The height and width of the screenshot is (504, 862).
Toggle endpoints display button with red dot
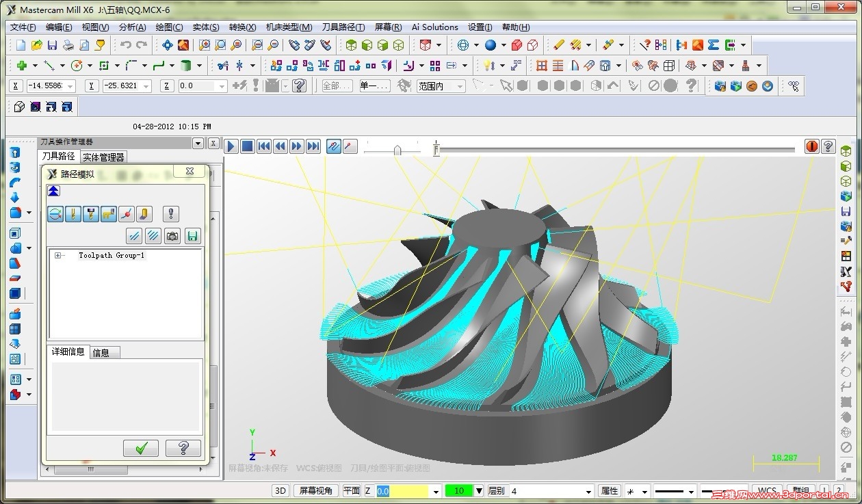pyautogui.click(x=127, y=214)
